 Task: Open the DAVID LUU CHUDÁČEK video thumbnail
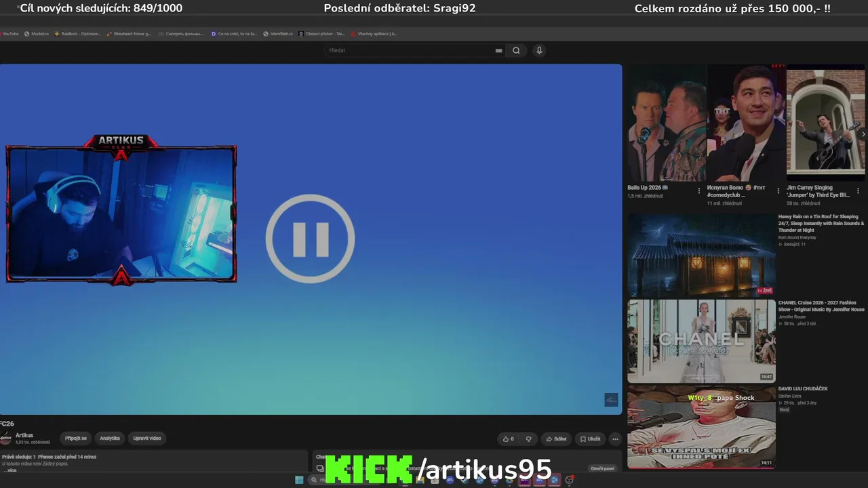point(701,427)
